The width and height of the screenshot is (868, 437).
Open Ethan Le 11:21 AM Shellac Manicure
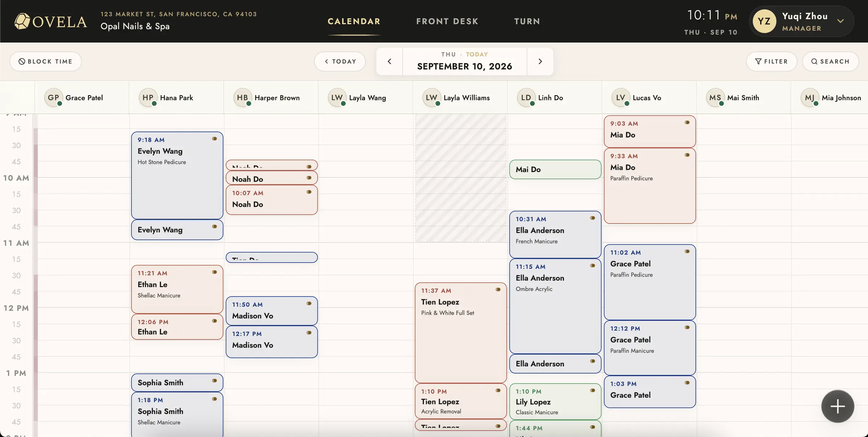click(177, 289)
